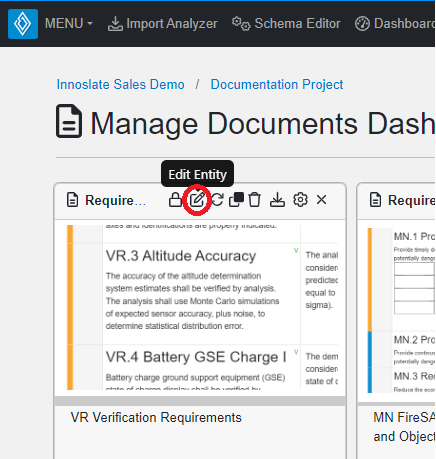This screenshot has width=436, height=459.
Task: Click the Innoslate diamond logo
Action: (x=23, y=24)
